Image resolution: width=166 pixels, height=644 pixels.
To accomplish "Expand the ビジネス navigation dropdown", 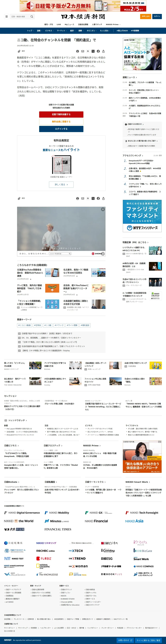I will pyautogui.click(x=49, y=31).
